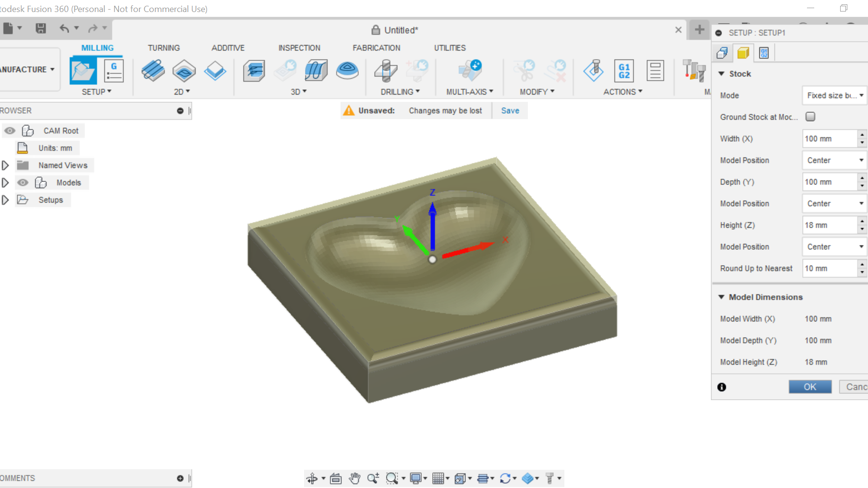The width and height of the screenshot is (868, 488).
Task: Open the Stock tab in Setup dialog
Action: click(743, 53)
